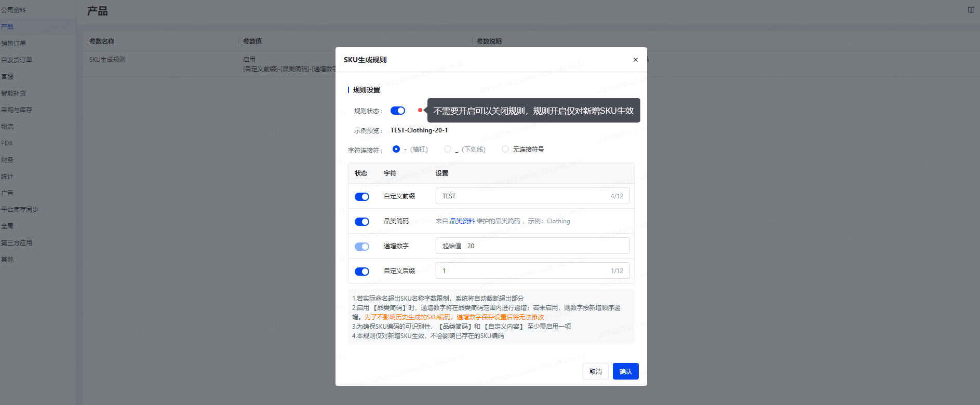Select the 无连接符号 radio button
This screenshot has width=980, height=405.
tap(505, 149)
